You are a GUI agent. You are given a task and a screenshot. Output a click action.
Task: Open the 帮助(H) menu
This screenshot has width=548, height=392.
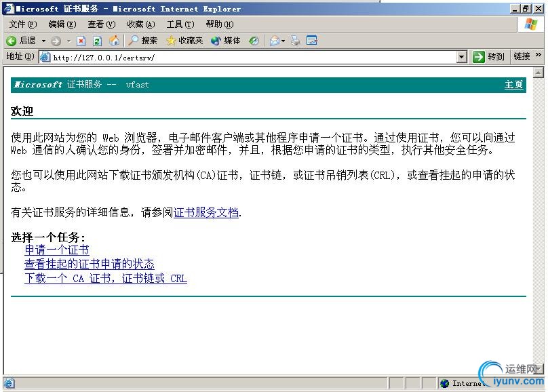coord(220,24)
